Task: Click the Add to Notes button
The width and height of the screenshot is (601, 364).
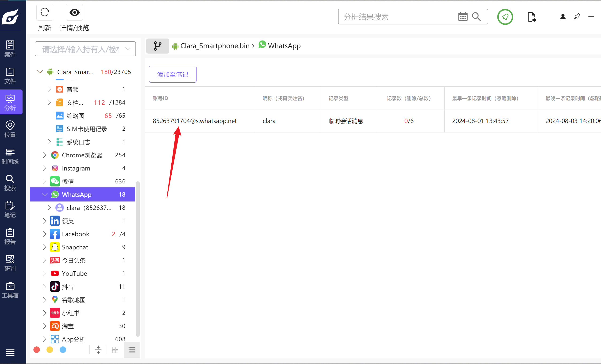Action: (173, 74)
